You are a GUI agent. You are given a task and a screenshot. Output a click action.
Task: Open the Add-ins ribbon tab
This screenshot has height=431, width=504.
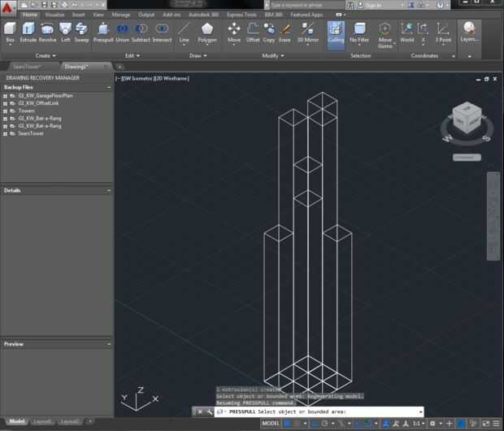pyautogui.click(x=172, y=15)
